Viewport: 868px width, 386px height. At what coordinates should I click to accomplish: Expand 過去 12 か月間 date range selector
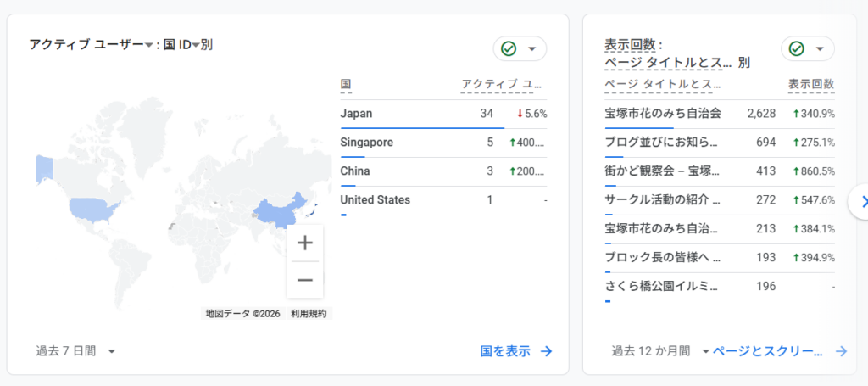(705, 351)
